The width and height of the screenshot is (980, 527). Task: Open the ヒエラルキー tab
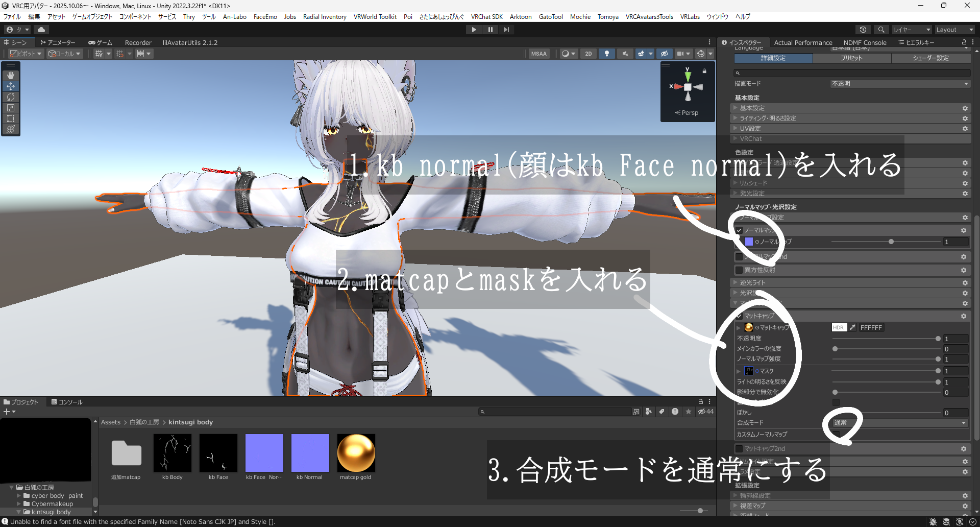click(x=916, y=43)
